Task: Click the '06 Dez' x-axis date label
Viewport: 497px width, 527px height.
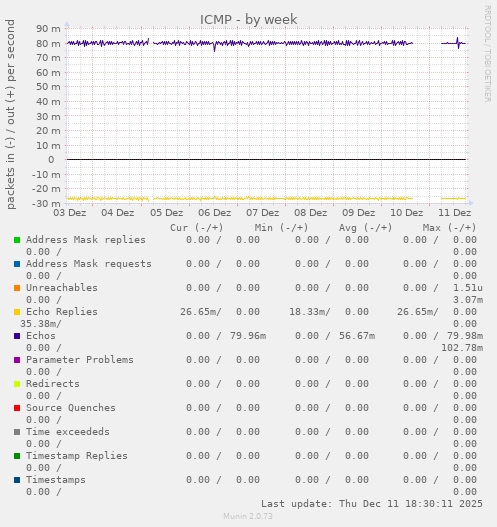Action: pos(215,213)
